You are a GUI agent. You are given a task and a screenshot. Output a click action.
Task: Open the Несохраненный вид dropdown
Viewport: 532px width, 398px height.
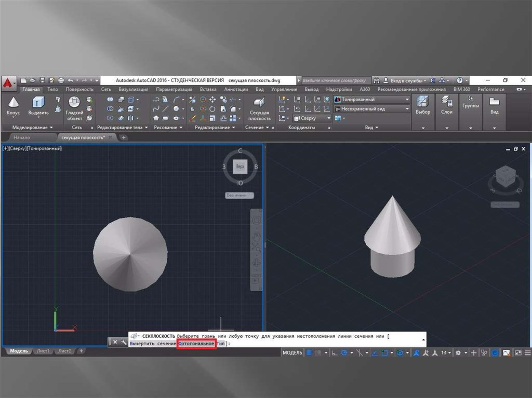(x=371, y=109)
